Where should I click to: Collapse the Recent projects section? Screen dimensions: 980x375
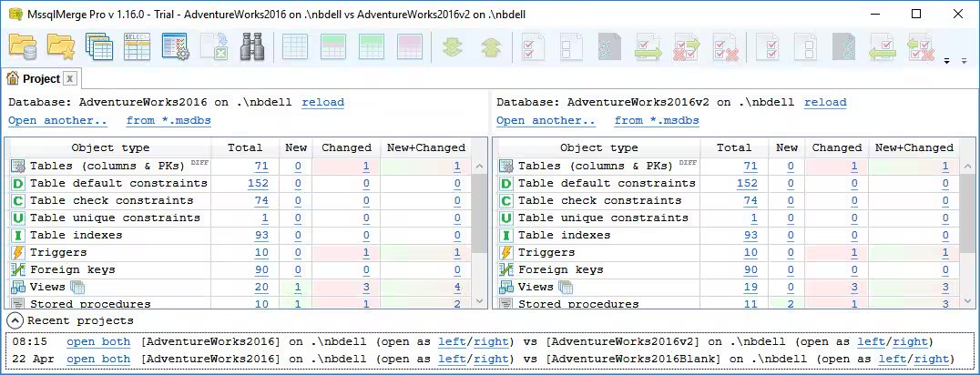point(15,320)
